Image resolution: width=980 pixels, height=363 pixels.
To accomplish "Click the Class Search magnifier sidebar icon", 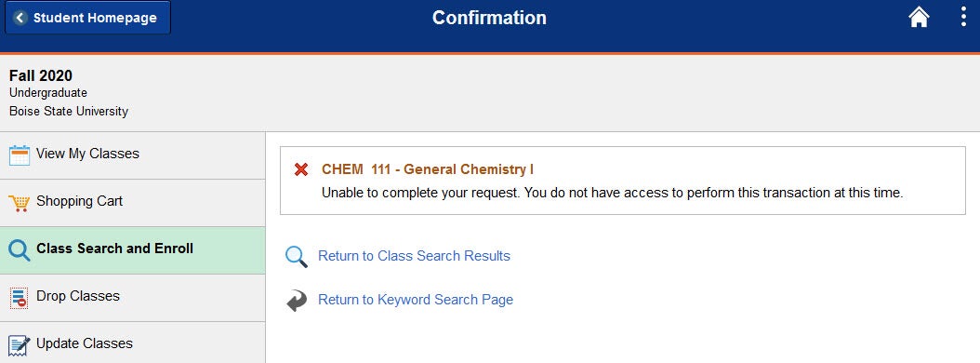I will click(20, 250).
